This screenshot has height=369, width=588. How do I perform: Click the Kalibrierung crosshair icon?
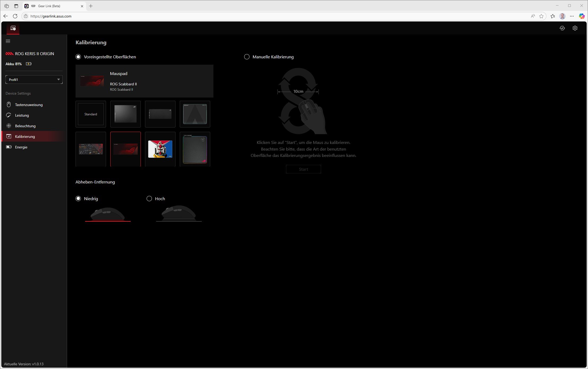(9, 136)
